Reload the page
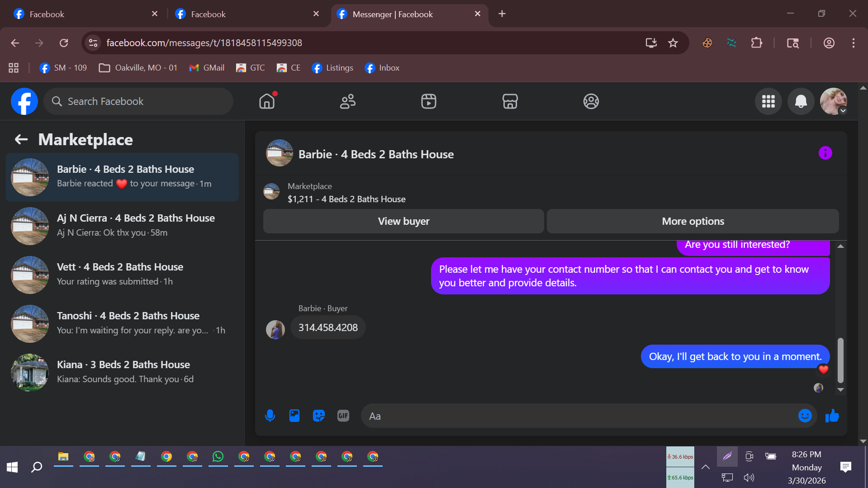The height and width of the screenshot is (488, 868). click(64, 43)
